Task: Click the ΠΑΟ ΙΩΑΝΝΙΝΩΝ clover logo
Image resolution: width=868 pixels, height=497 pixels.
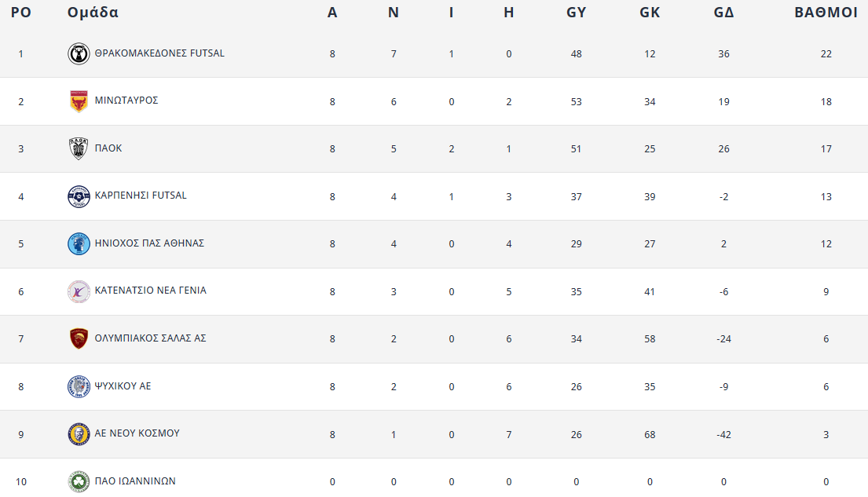Action: click(79, 481)
